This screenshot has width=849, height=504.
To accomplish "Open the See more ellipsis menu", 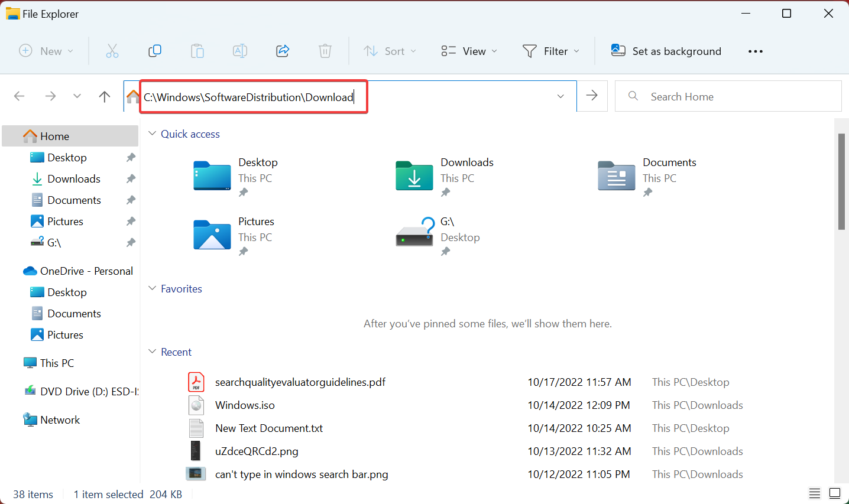I will (x=756, y=51).
